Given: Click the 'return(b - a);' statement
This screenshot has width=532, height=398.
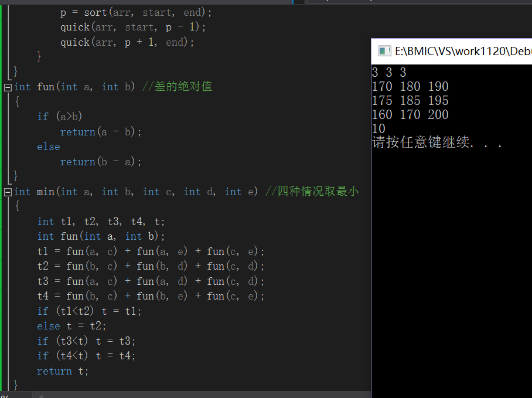Looking at the screenshot, I should click(101, 162).
